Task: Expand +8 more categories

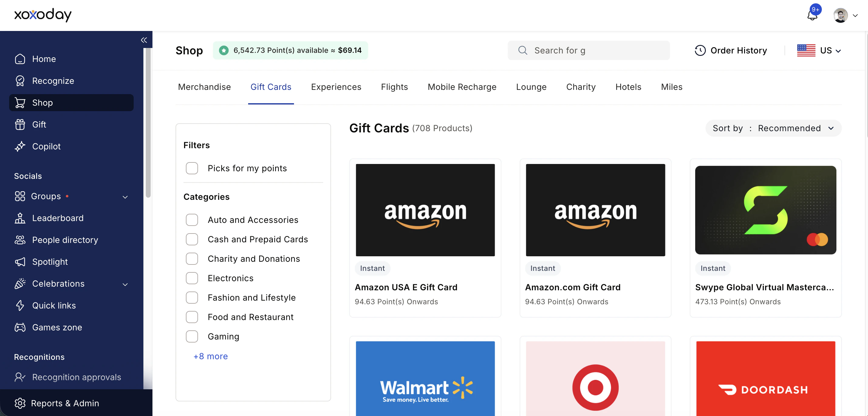Action: click(210, 356)
